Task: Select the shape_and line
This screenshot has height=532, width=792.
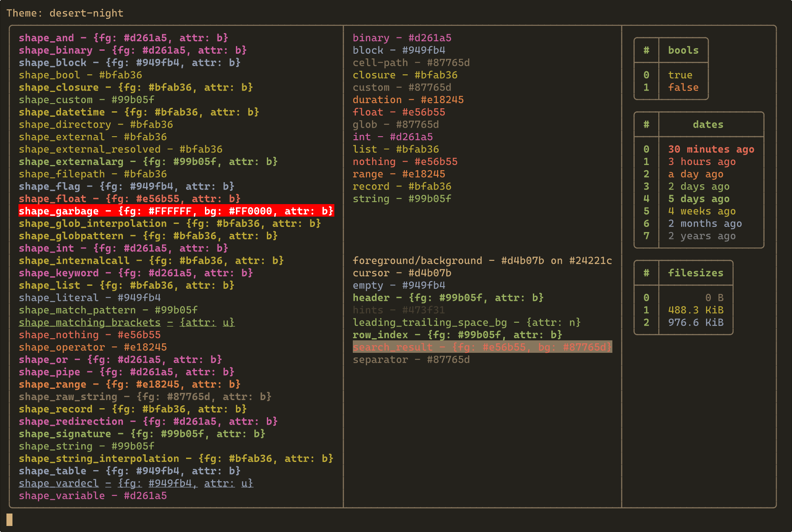Action: point(123,38)
